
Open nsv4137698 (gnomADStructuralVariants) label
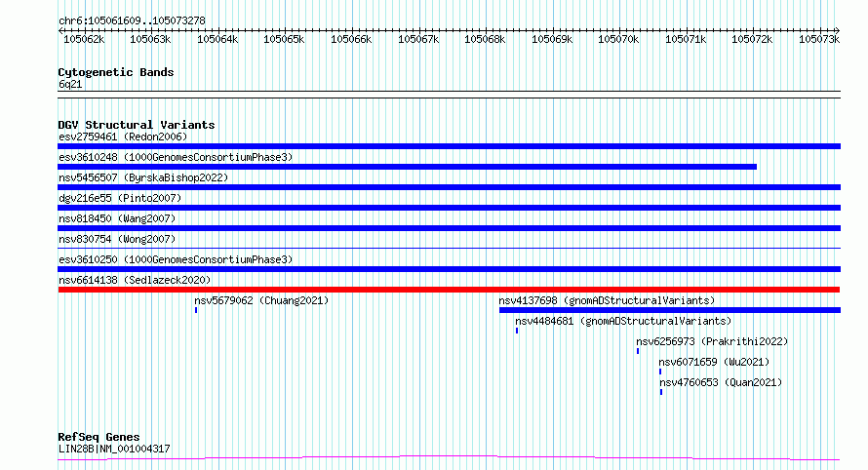607,300
